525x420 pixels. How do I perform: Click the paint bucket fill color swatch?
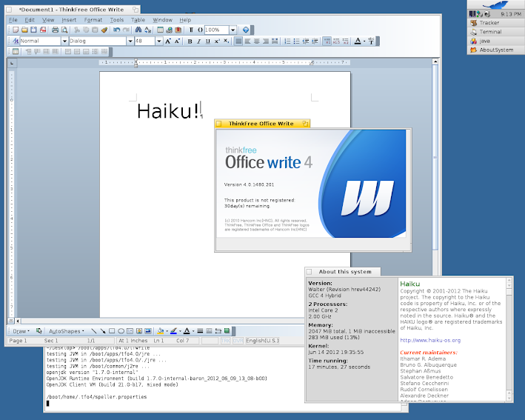tap(161, 331)
